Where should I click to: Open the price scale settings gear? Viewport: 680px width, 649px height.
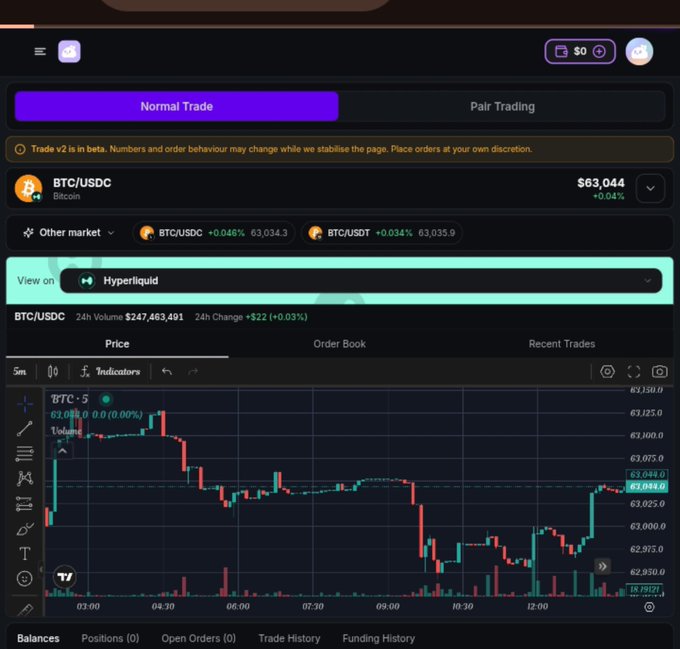pyautogui.click(x=649, y=607)
